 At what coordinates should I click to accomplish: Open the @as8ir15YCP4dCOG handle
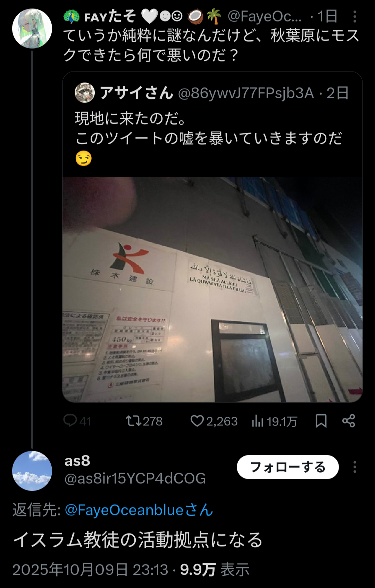(135, 479)
